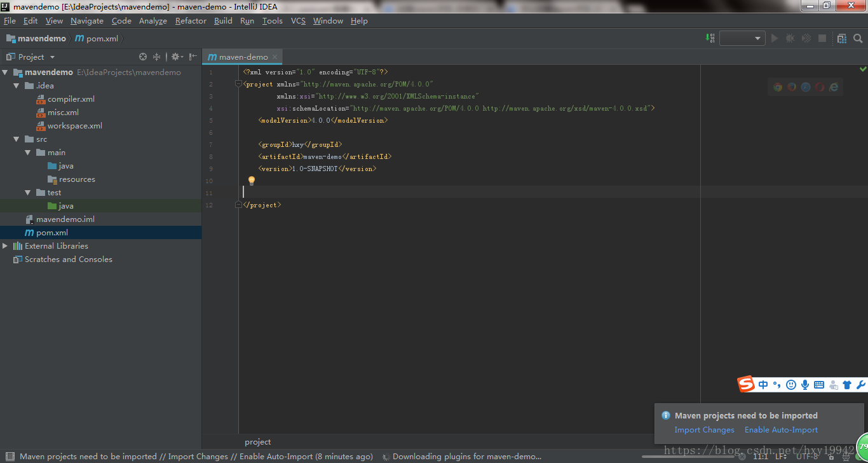The height and width of the screenshot is (463, 868).
Task: Open the Build menu
Action: pyautogui.click(x=223, y=20)
